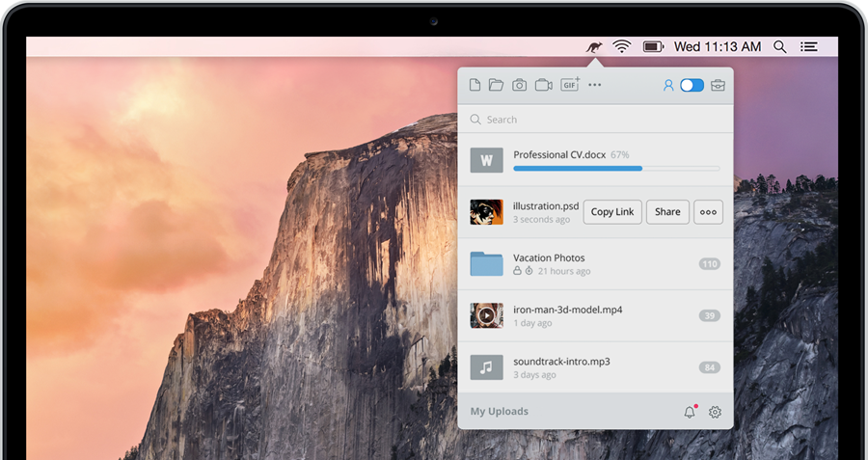Click the new file upload icon
Image resolution: width=868 pixels, height=460 pixels.
coord(475,85)
